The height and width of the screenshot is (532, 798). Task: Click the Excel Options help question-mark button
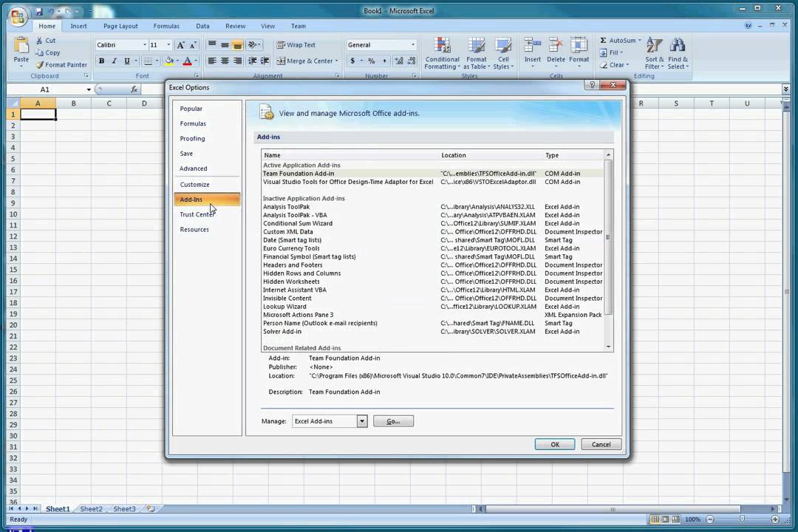[591, 85]
